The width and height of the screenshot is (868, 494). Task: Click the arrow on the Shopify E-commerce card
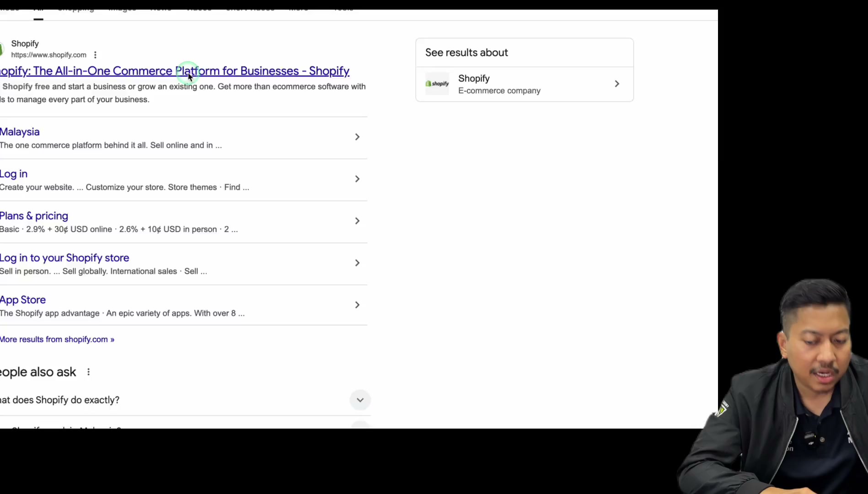(617, 84)
